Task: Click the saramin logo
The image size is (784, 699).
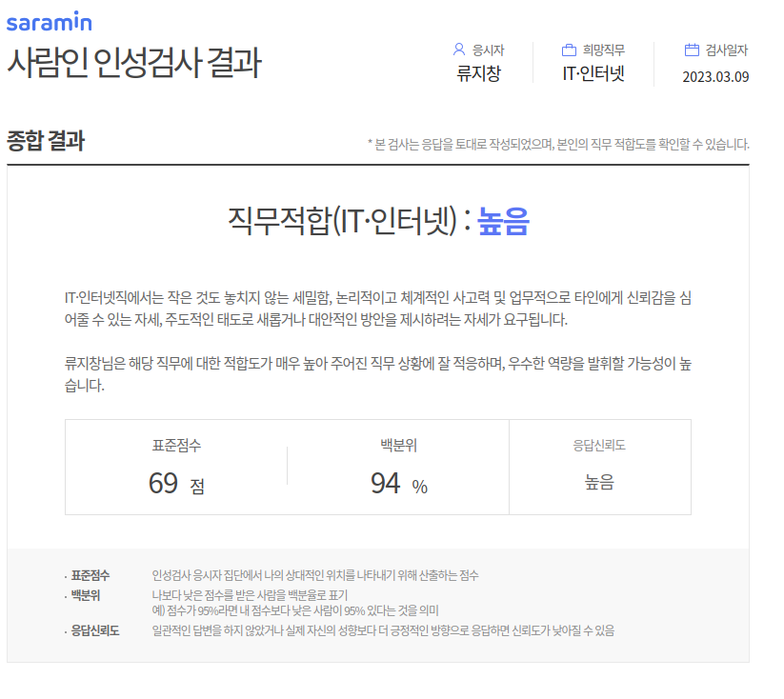Action: click(49, 22)
